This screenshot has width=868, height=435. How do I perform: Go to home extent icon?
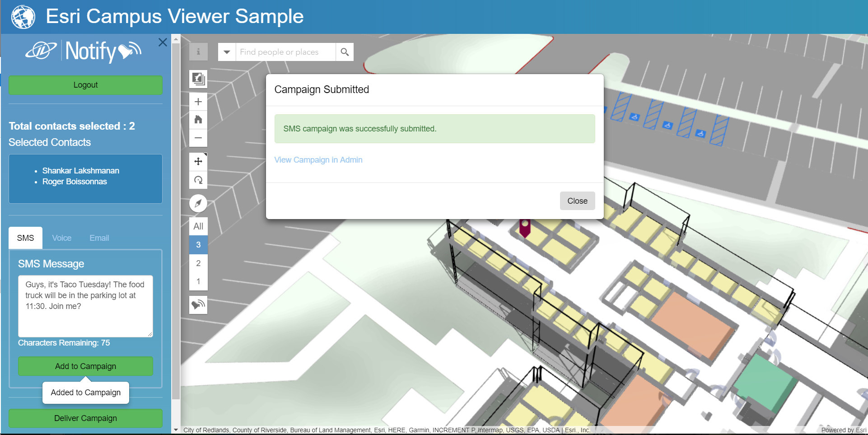tap(198, 120)
